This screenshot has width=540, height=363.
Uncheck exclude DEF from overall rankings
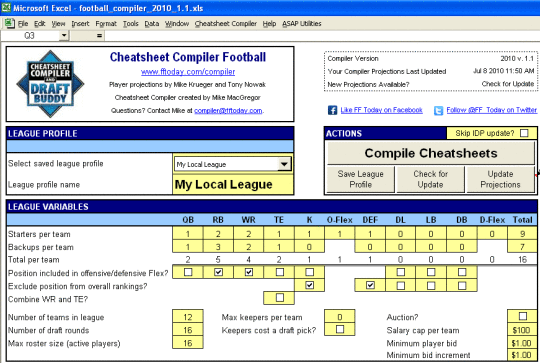pos(370,285)
